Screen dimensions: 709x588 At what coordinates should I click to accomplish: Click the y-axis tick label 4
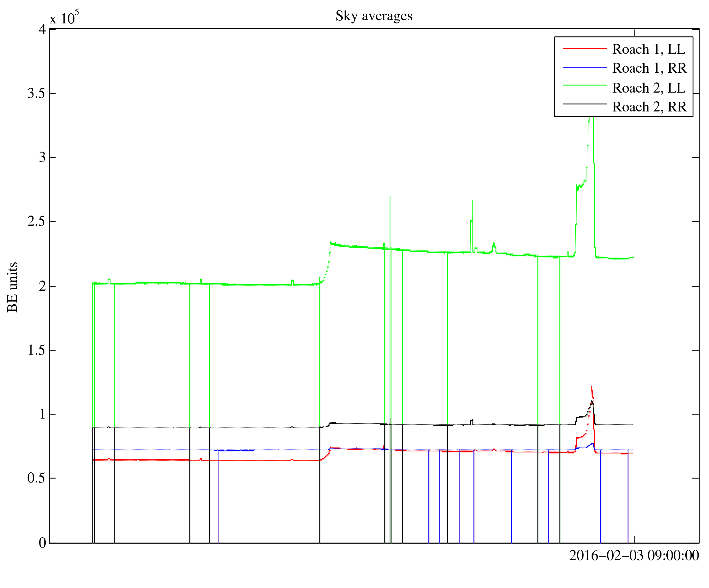(x=42, y=29)
